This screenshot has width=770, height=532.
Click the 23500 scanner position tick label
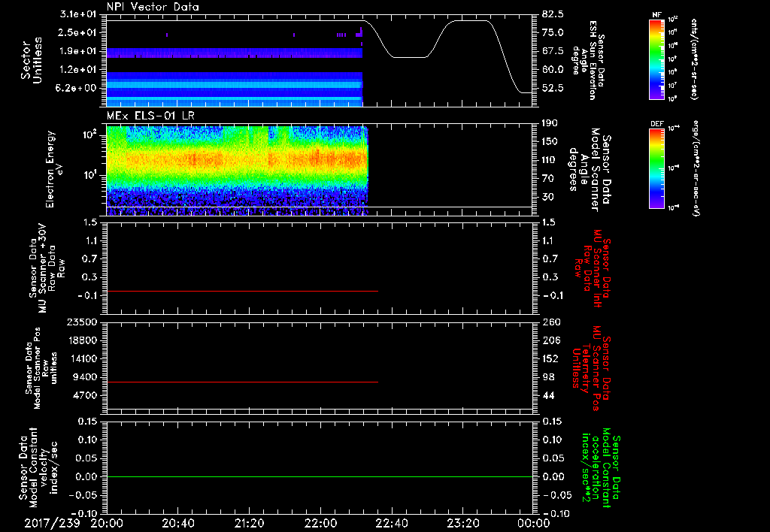tap(83, 322)
